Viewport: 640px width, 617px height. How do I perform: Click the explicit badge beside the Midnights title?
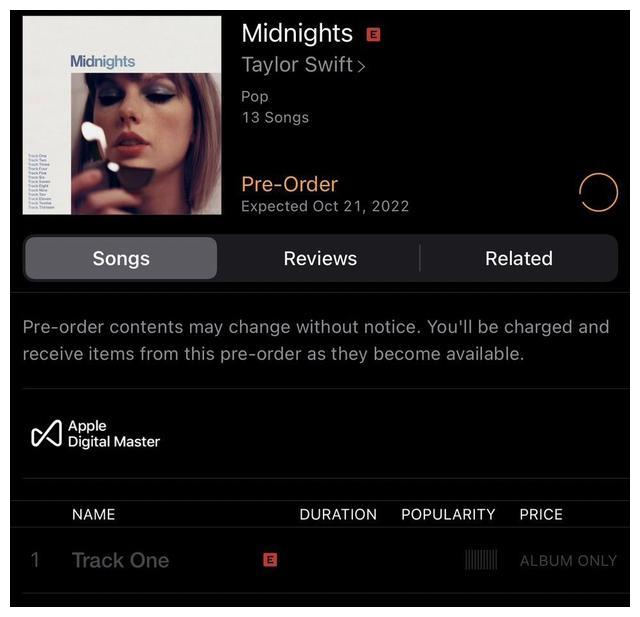coord(373,35)
